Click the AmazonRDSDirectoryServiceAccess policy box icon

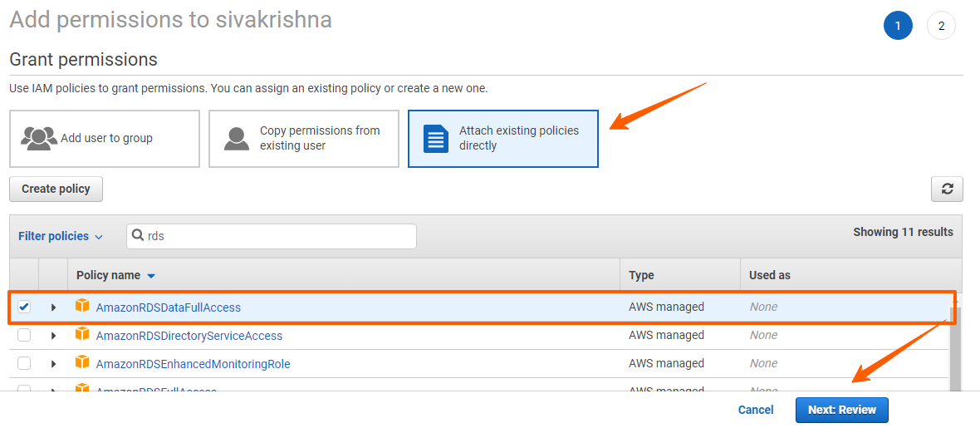(x=82, y=334)
